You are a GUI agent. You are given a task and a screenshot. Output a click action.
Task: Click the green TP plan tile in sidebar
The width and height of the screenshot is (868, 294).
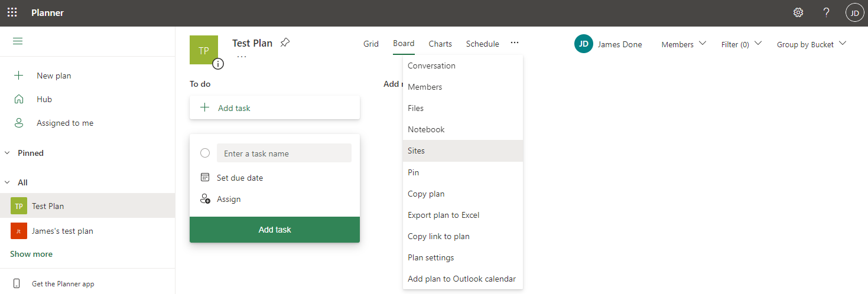tap(19, 206)
